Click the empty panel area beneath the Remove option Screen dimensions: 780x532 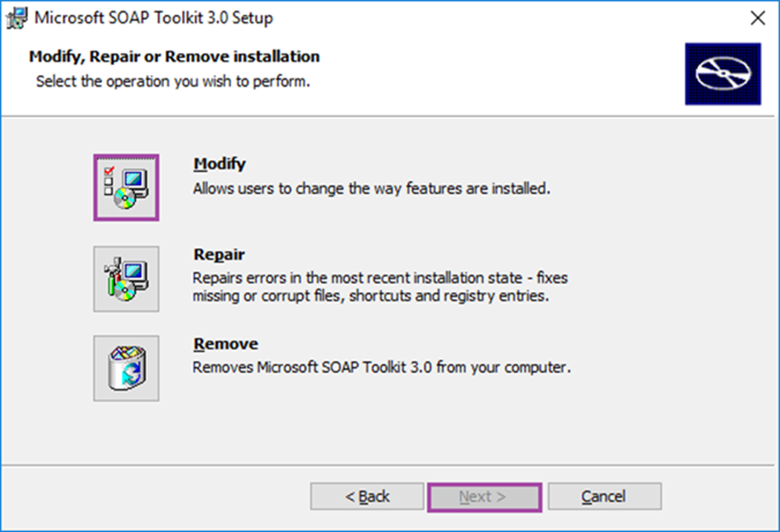tap(388, 432)
